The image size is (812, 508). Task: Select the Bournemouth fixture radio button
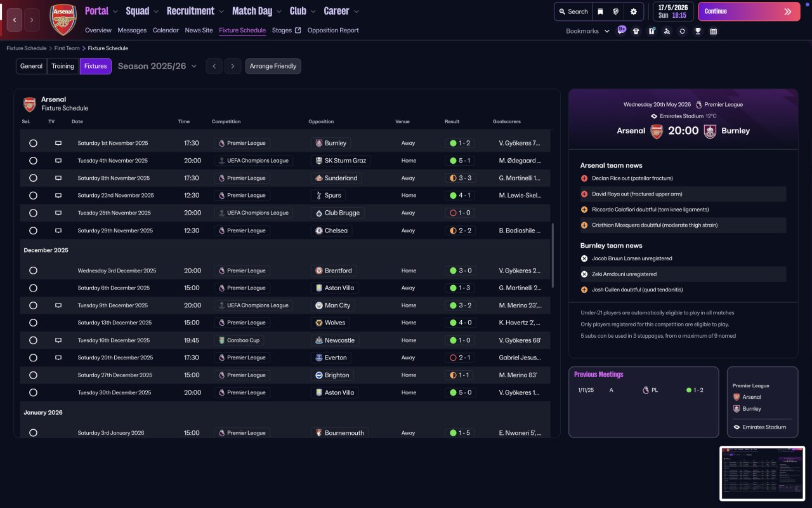[x=33, y=433]
